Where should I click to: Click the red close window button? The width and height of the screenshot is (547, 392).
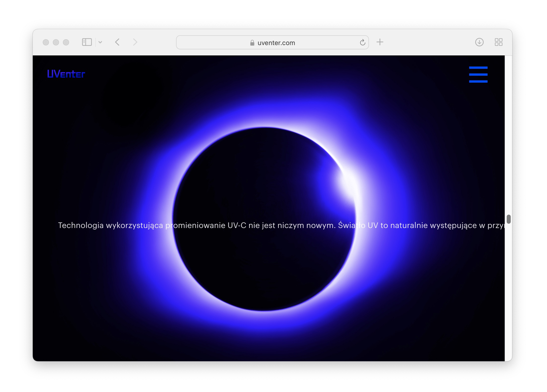click(x=46, y=42)
